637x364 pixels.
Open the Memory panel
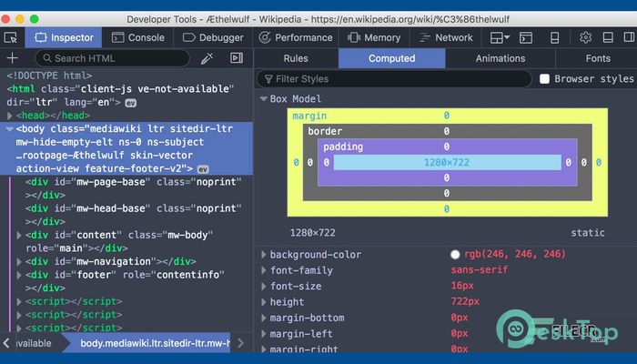point(374,38)
